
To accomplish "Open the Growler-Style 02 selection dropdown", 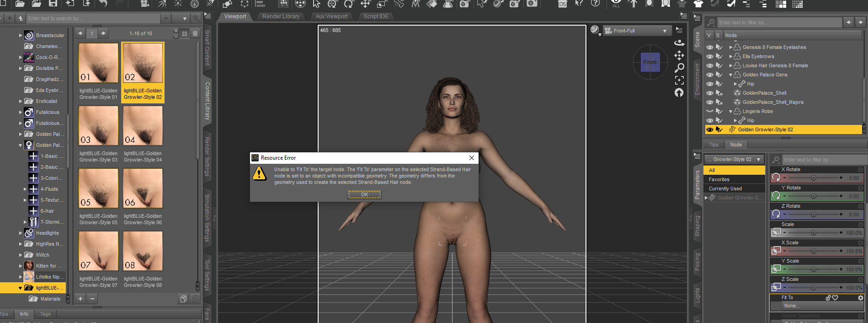I will pyautogui.click(x=734, y=159).
